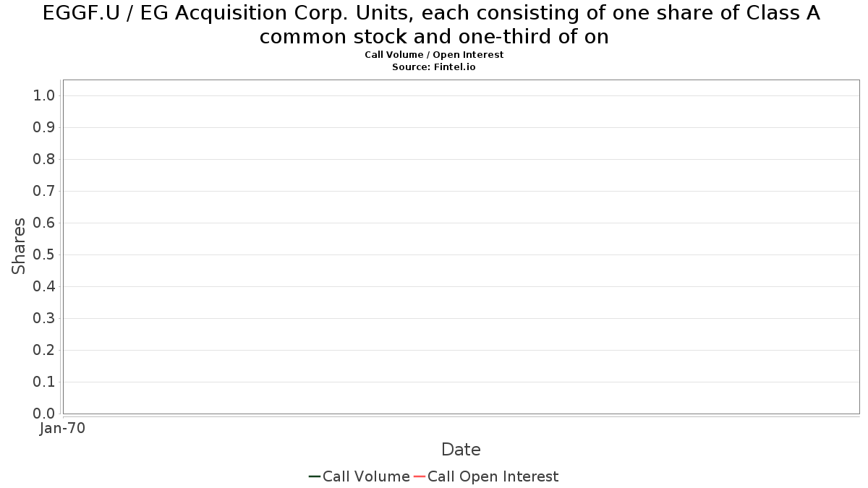Click the dark Call Volume legend line

315,476
